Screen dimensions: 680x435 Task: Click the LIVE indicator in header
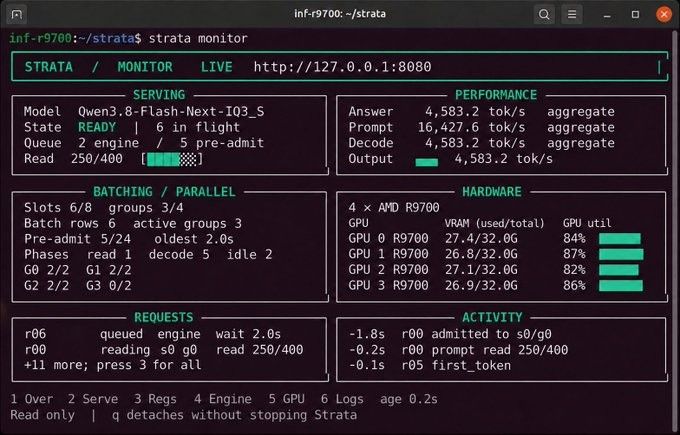tap(216, 67)
